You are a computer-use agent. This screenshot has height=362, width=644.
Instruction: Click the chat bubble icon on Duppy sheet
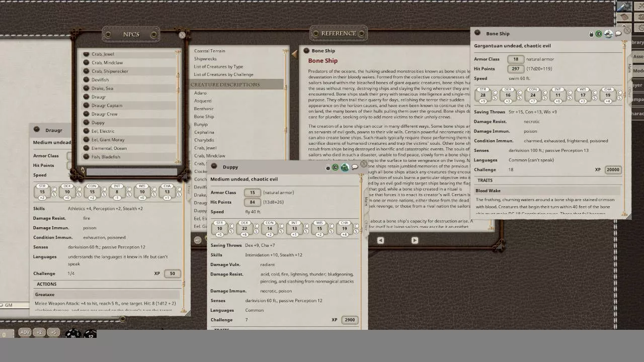pyautogui.click(x=355, y=167)
